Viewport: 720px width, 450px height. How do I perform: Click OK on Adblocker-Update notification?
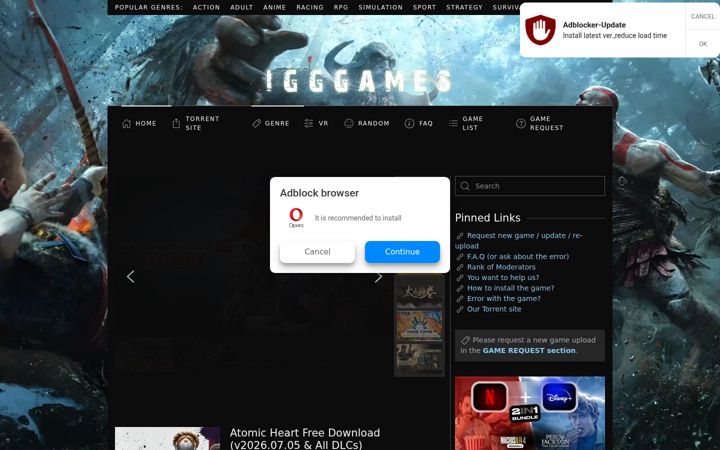click(703, 44)
